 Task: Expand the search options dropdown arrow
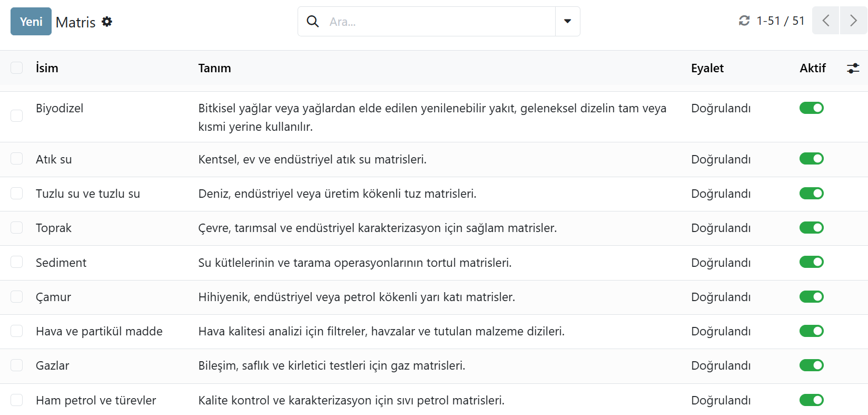point(567,22)
